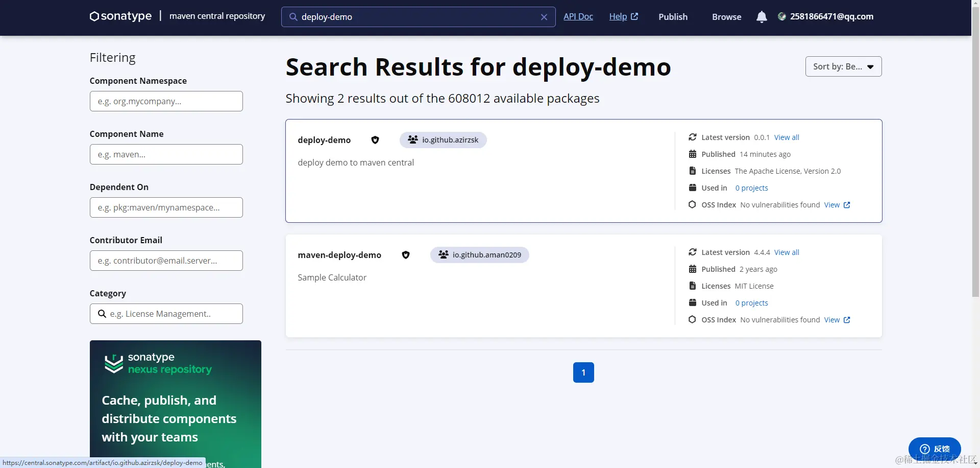Click the Published calendar icon for maven-deploy-demo
The image size is (980, 468).
tap(693, 269)
